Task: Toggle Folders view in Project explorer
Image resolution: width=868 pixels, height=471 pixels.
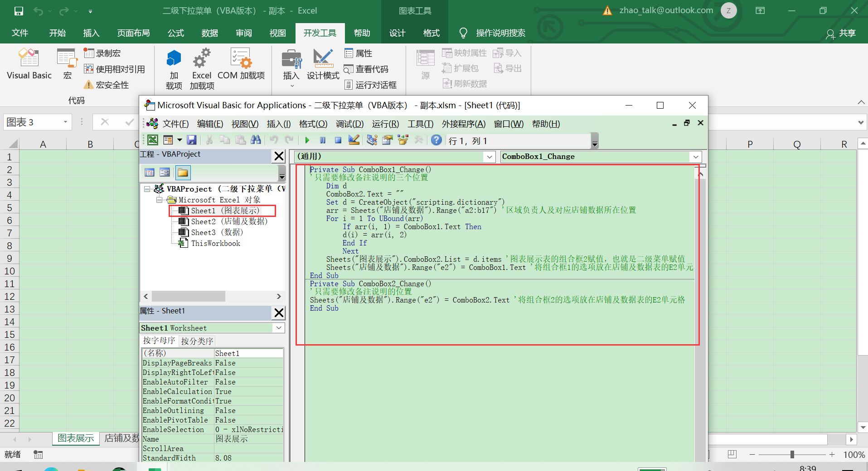Action: [x=183, y=173]
